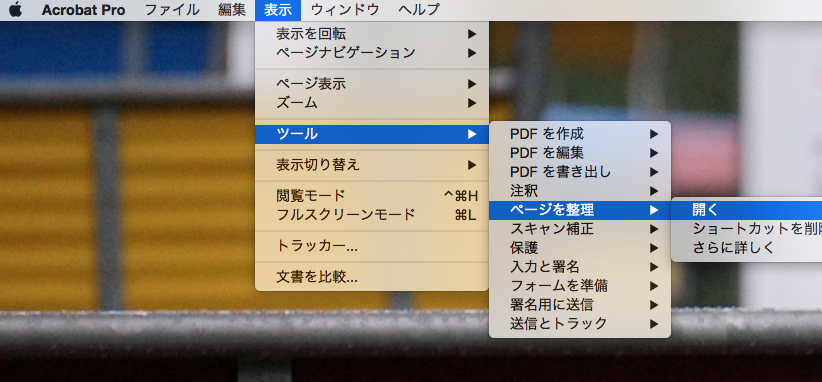Open トラッカー... from the 表示 menu

coord(372,246)
